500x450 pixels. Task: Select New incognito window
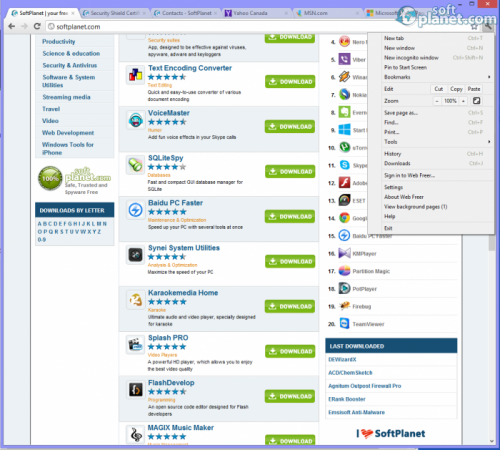click(437, 58)
